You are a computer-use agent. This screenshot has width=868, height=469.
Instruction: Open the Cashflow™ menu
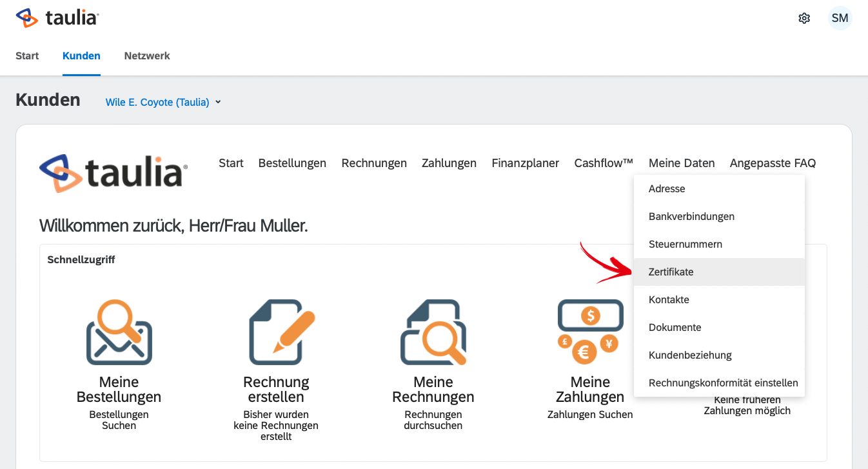click(x=604, y=163)
